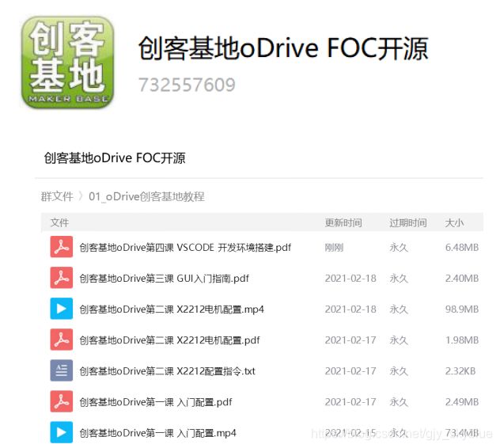This screenshot has width=500, height=448.
Task: Click the 2.40MB size value
Action: [462, 279]
